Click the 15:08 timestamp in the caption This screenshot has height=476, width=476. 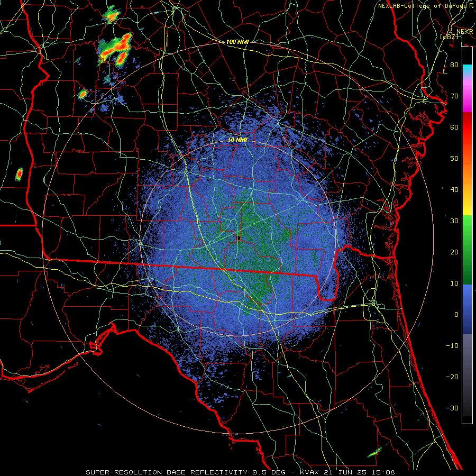click(385, 472)
